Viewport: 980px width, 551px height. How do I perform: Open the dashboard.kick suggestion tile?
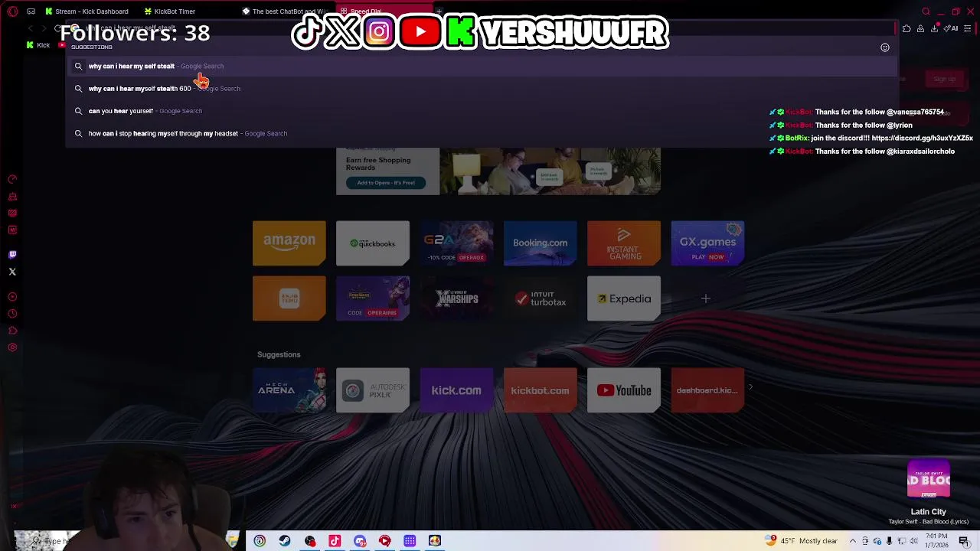coord(707,390)
